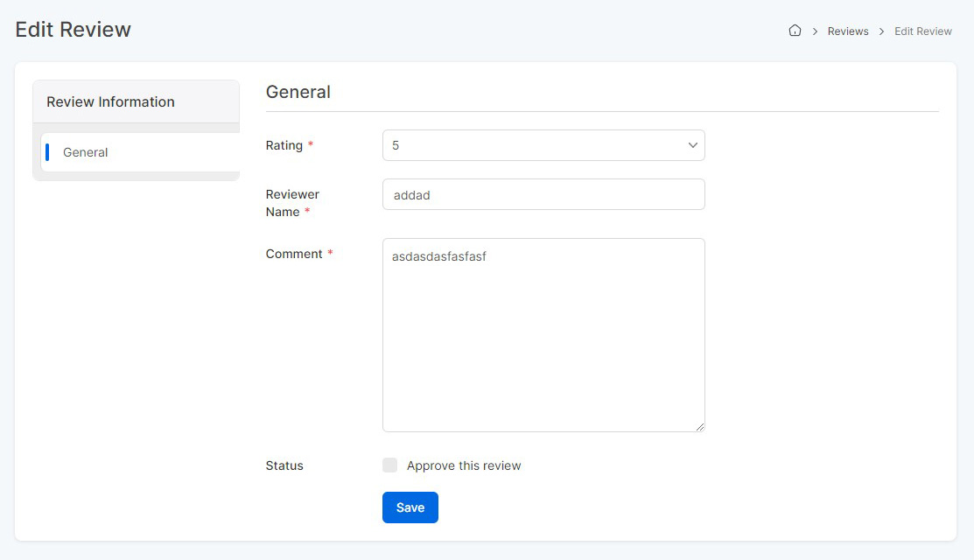Click the "Approve this review" label text
The height and width of the screenshot is (560, 974).
click(x=464, y=465)
